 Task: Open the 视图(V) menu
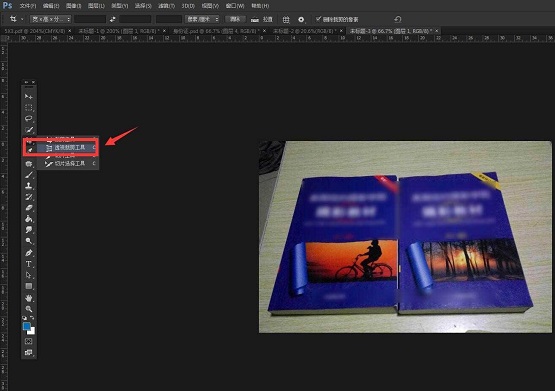click(210, 6)
